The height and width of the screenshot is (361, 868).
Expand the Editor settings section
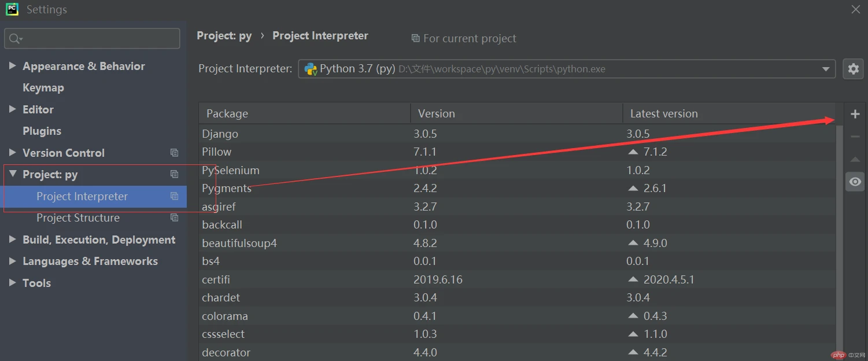click(12, 109)
